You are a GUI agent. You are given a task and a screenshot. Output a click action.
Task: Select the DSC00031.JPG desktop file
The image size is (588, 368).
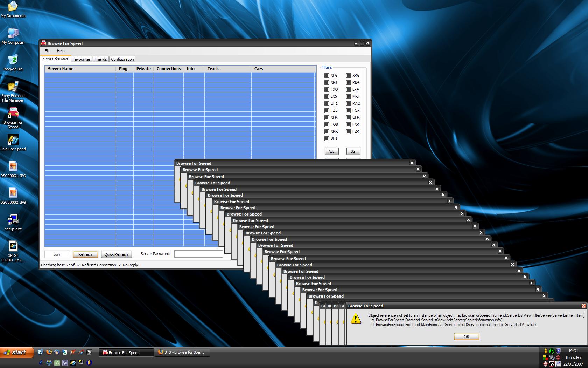pyautogui.click(x=13, y=169)
